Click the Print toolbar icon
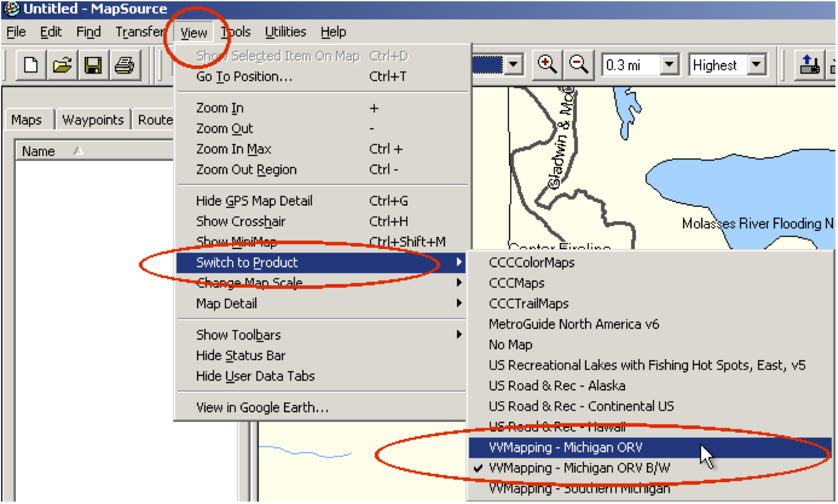The height and width of the screenshot is (504, 838). (125, 65)
